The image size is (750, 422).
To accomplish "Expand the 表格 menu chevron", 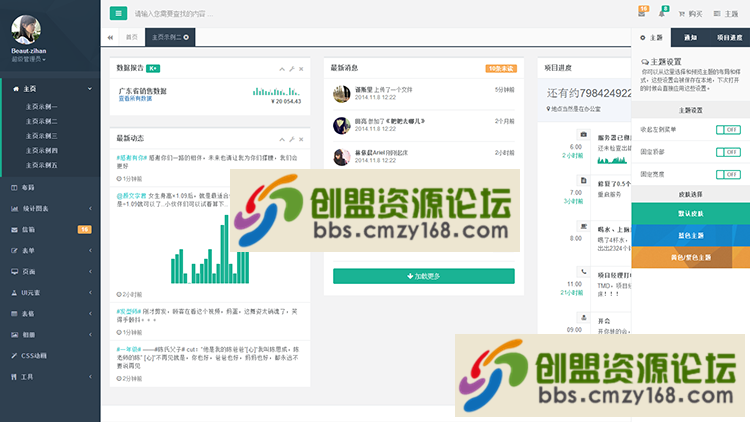I will tap(90, 314).
